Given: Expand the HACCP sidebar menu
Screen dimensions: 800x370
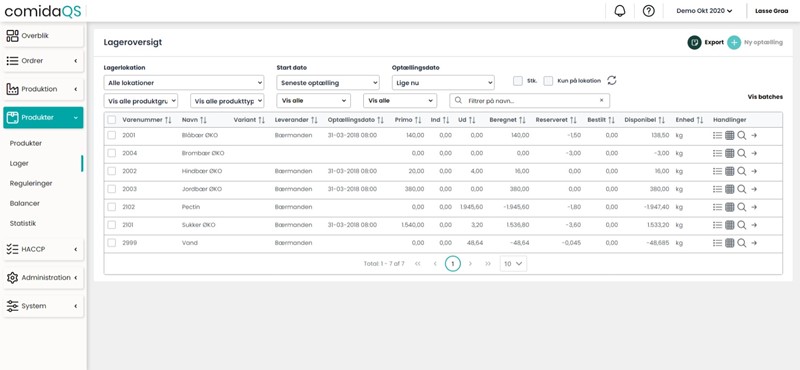Looking at the screenshot, I should point(42,249).
